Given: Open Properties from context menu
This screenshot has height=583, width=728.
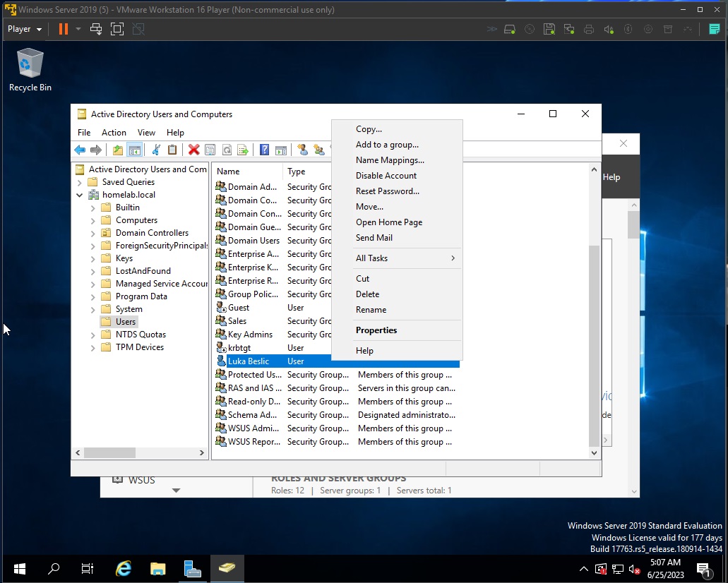Looking at the screenshot, I should 398,330.
